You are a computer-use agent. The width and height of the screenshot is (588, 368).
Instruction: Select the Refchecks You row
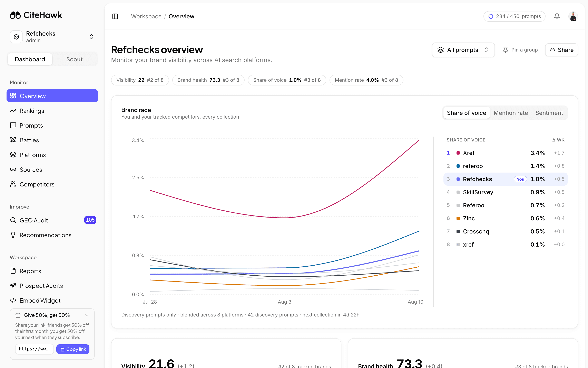coord(506,179)
